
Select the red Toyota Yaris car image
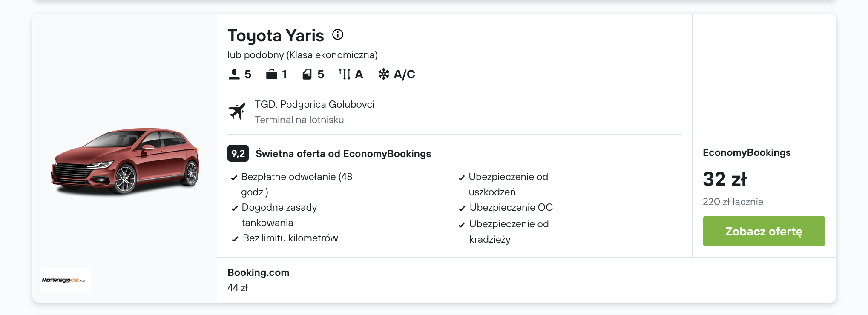(x=125, y=161)
